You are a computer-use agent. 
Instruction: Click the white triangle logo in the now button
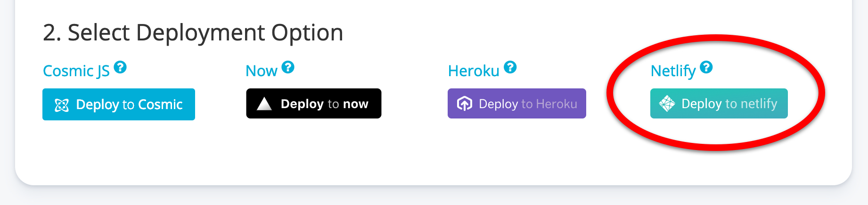pyautogui.click(x=264, y=103)
